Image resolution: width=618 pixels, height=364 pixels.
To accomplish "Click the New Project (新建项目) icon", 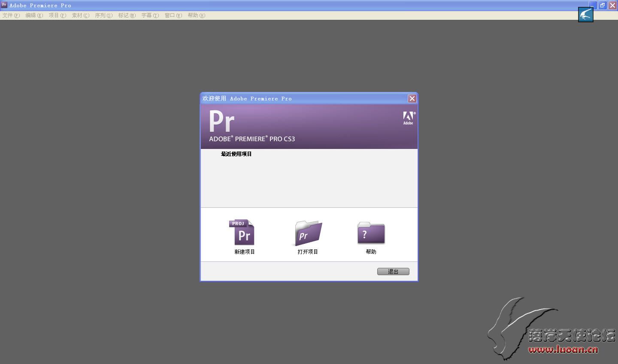I will 242,232.
